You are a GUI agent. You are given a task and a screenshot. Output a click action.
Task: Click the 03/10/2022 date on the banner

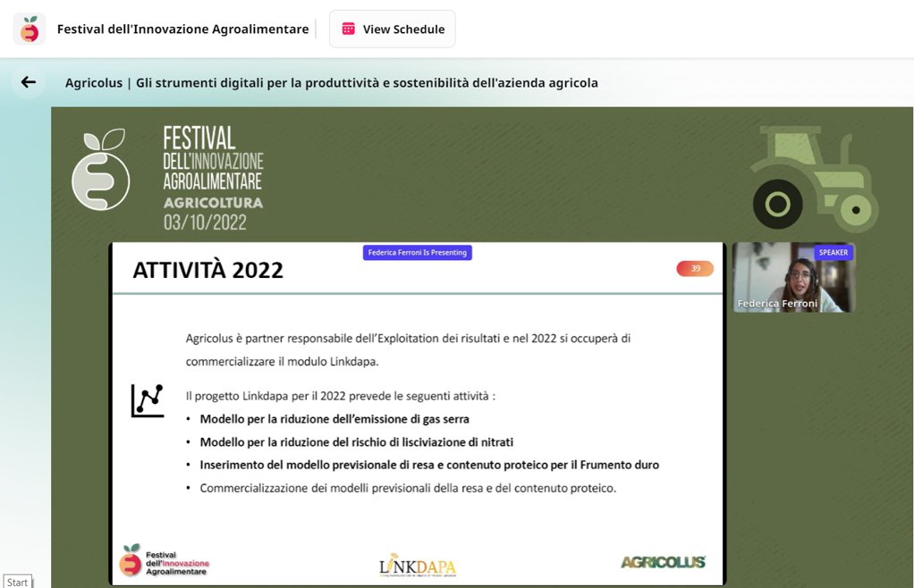(205, 223)
